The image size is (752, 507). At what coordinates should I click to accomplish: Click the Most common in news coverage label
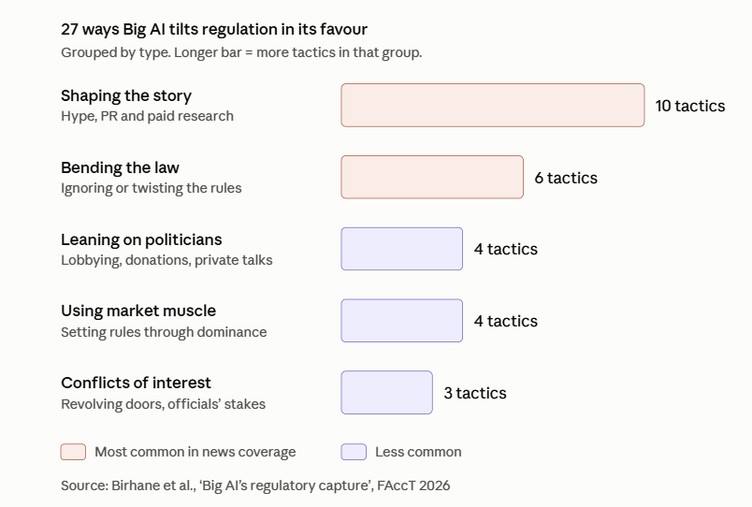[195, 452]
